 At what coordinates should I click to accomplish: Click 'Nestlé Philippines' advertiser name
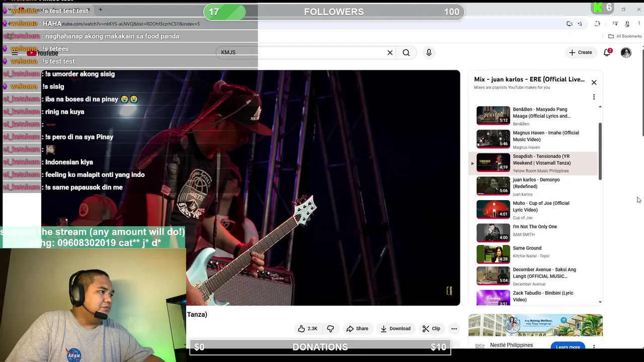[x=511, y=345]
